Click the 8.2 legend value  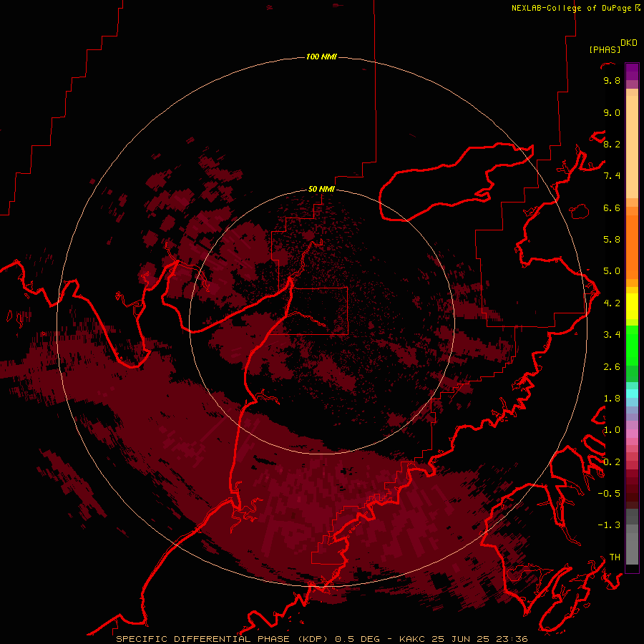click(612, 144)
